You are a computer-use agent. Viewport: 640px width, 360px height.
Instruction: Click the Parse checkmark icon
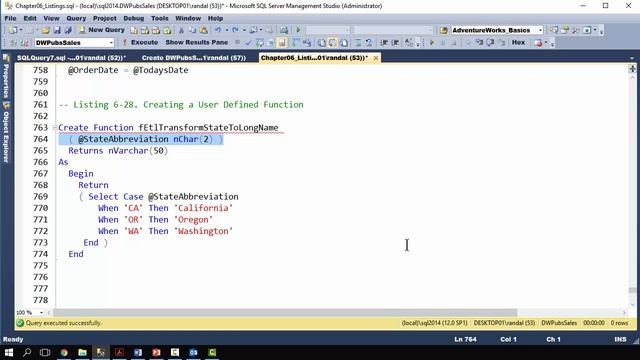coord(248,42)
